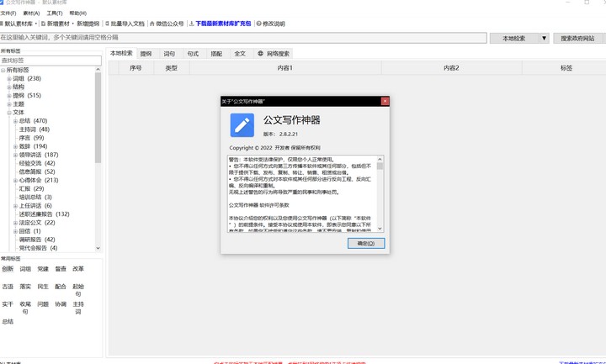Close the About dialog with red X
Image resolution: width=606 pixels, height=364 pixels.
(385, 101)
